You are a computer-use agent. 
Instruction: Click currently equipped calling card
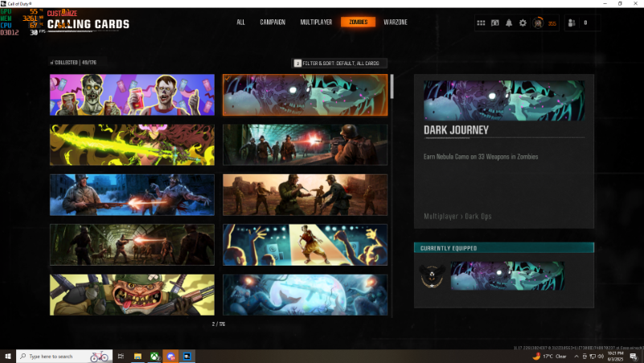[507, 276]
